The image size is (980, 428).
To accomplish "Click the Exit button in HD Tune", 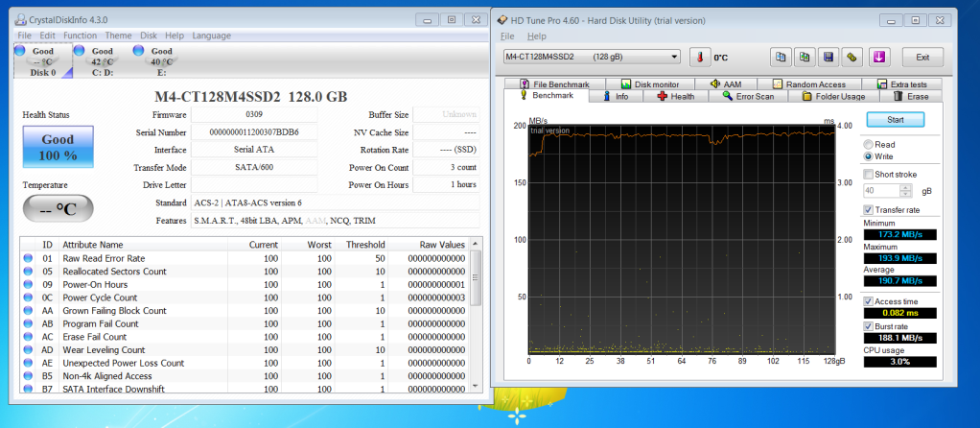I will click(x=922, y=57).
